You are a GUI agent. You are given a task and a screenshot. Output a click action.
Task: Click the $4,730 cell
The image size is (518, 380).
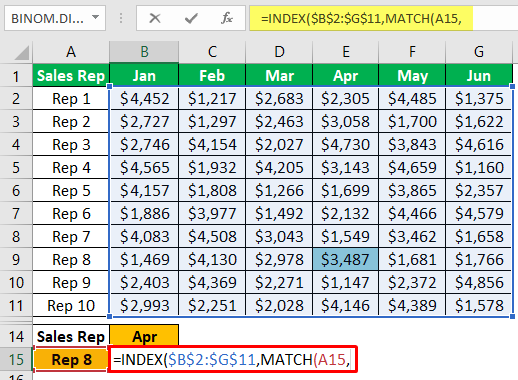(x=346, y=145)
